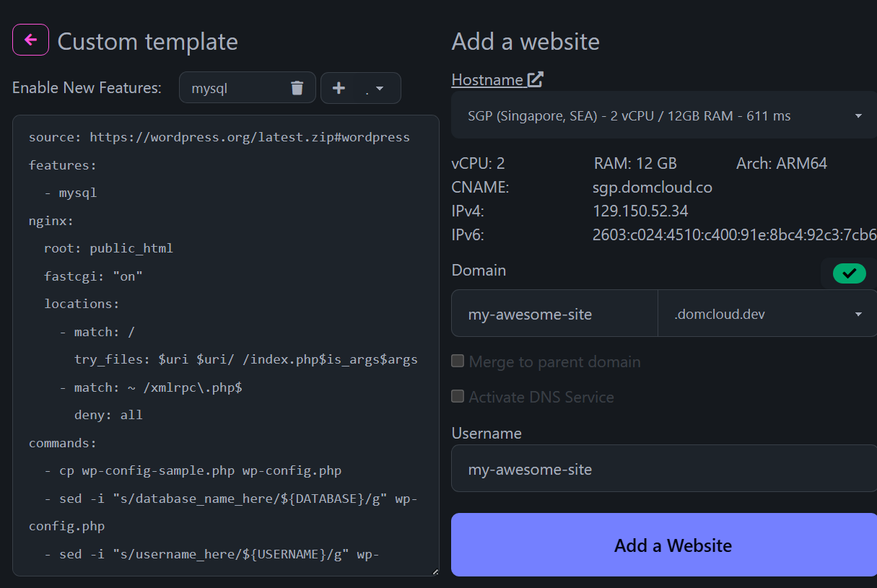
Task: Follow the Hostname link
Action: (x=487, y=79)
